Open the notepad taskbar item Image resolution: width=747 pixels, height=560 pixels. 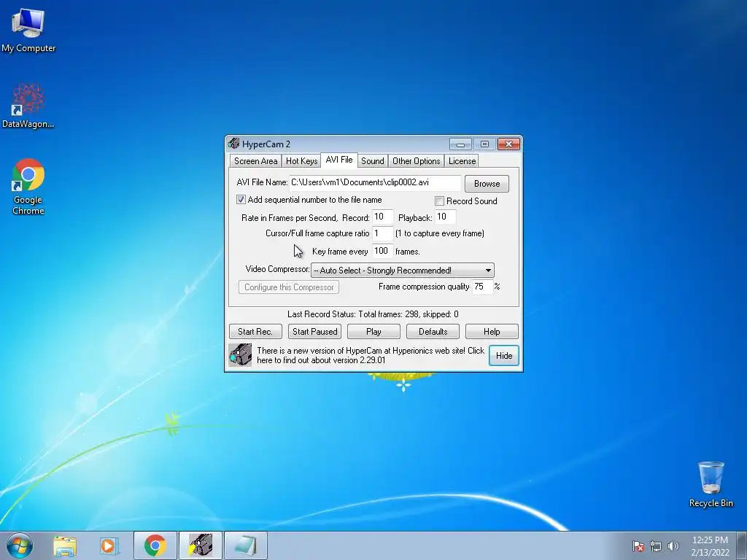pos(245,545)
